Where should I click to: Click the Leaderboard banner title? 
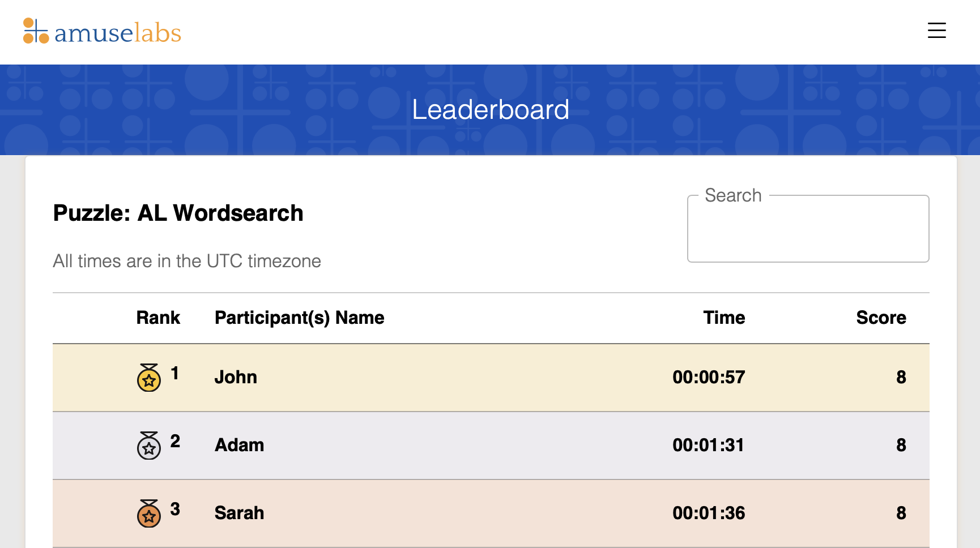490,109
